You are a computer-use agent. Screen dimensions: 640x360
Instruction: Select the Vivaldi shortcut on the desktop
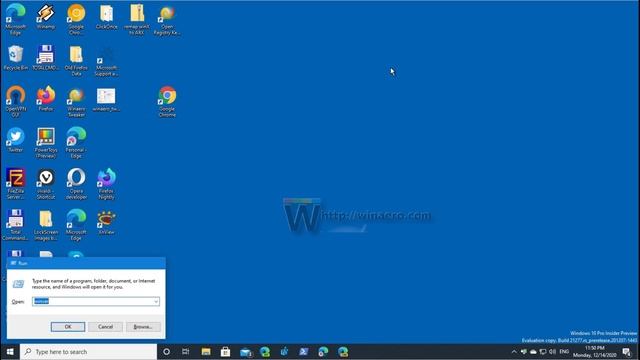tap(46, 184)
